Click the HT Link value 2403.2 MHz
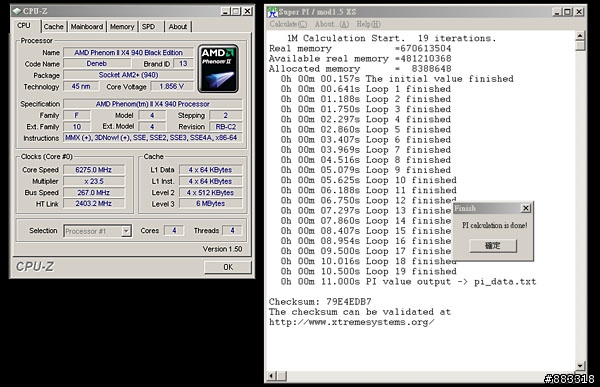The height and width of the screenshot is (387, 600). (94, 203)
